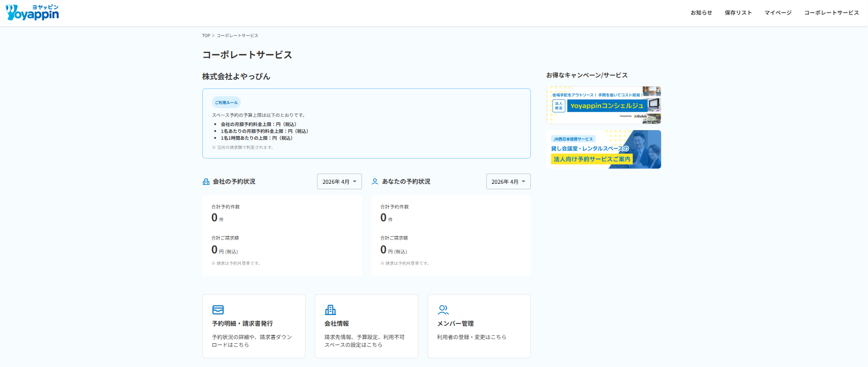
Task: Click the arrow in company 2026年4月 selector
Action: coord(355,182)
